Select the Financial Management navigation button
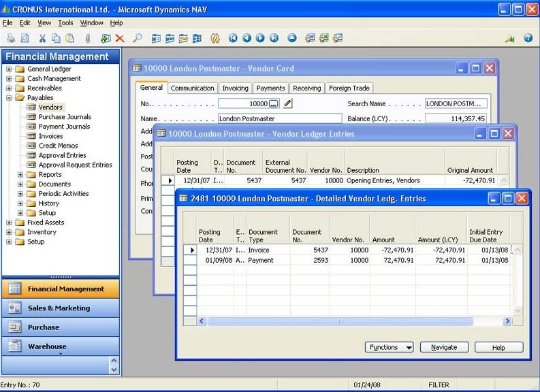The image size is (540, 392). click(61, 289)
